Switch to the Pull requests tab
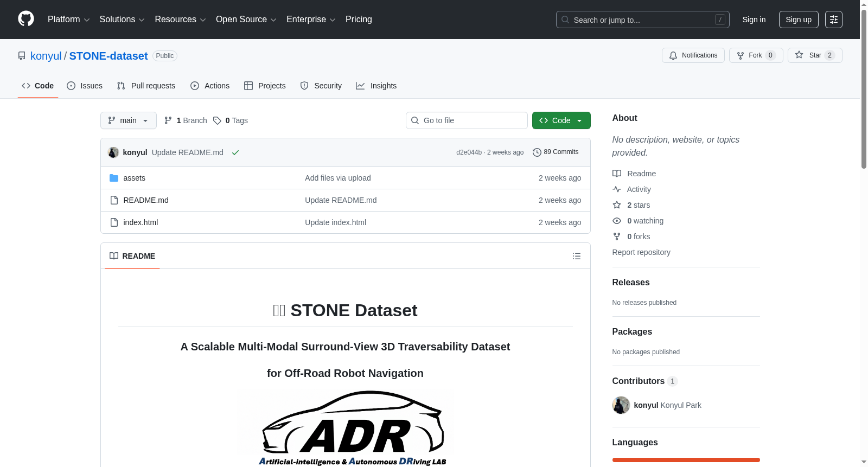The width and height of the screenshot is (868, 467). coord(146,86)
